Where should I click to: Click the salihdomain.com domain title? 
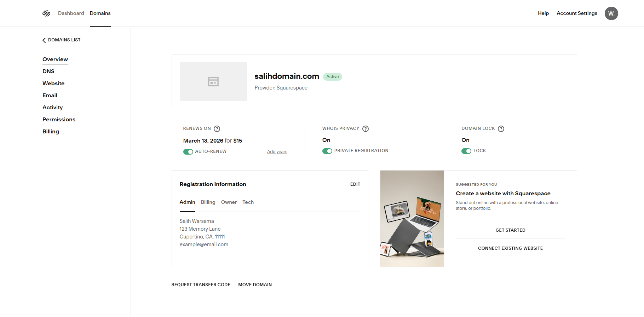coord(287,76)
